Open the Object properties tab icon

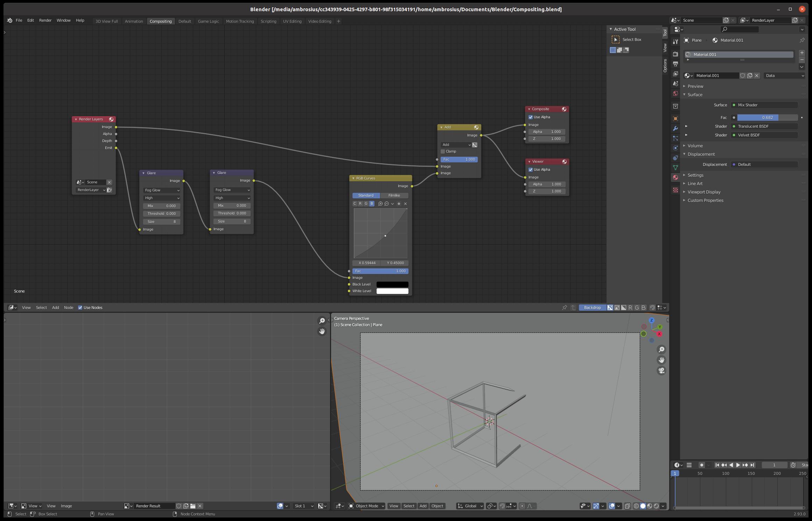(675, 119)
